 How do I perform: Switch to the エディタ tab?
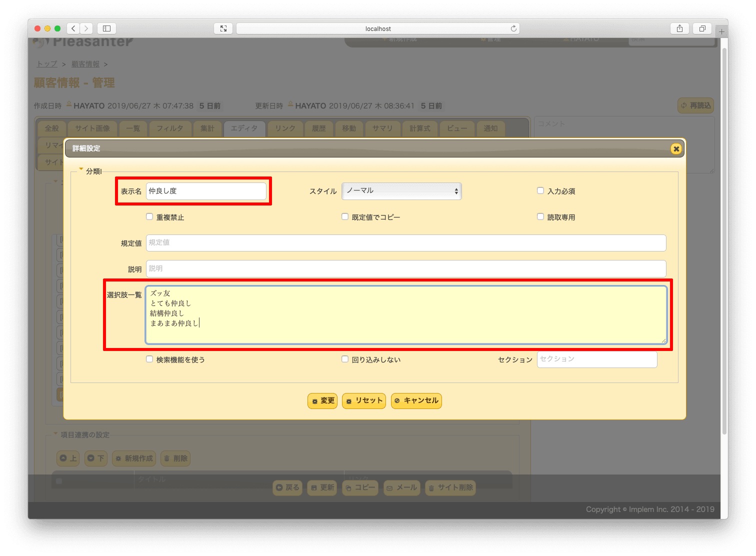[x=244, y=128]
